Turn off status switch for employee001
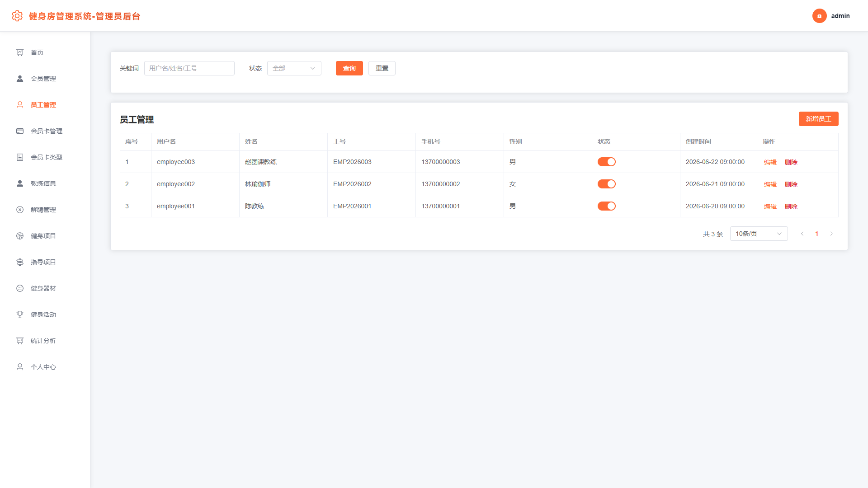Image resolution: width=868 pixels, height=488 pixels. click(607, 206)
